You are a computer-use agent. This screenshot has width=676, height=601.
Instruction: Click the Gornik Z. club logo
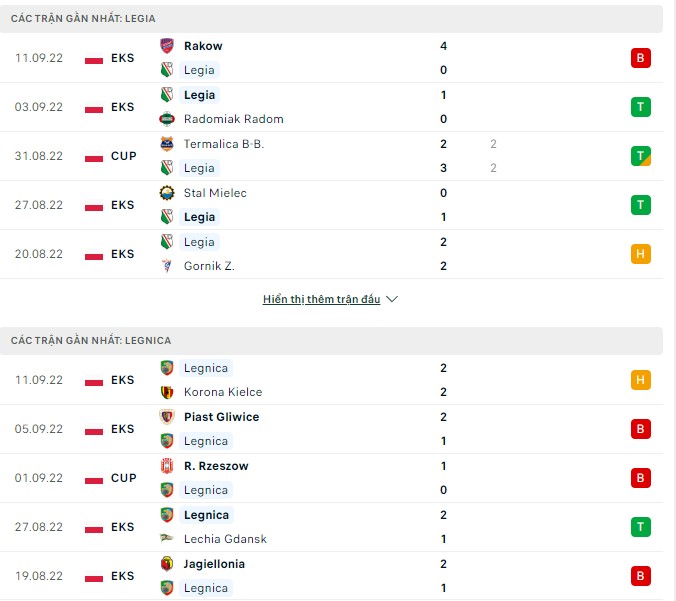pyautogui.click(x=167, y=266)
